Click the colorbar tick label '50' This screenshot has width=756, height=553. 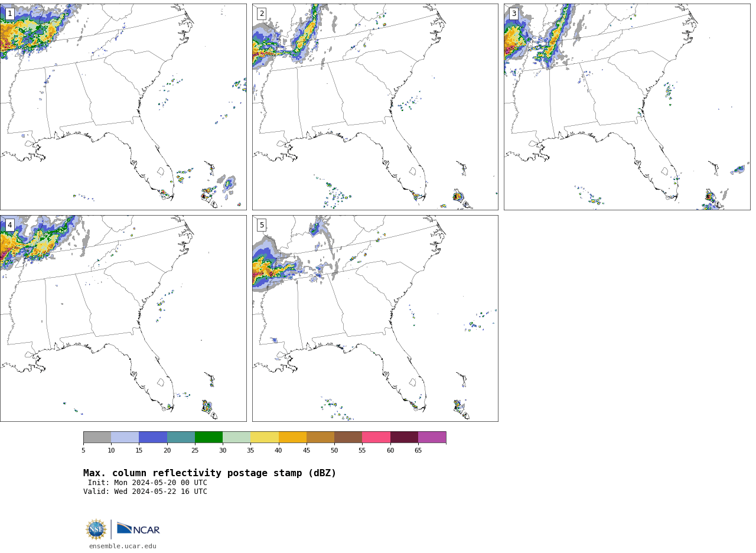(334, 451)
